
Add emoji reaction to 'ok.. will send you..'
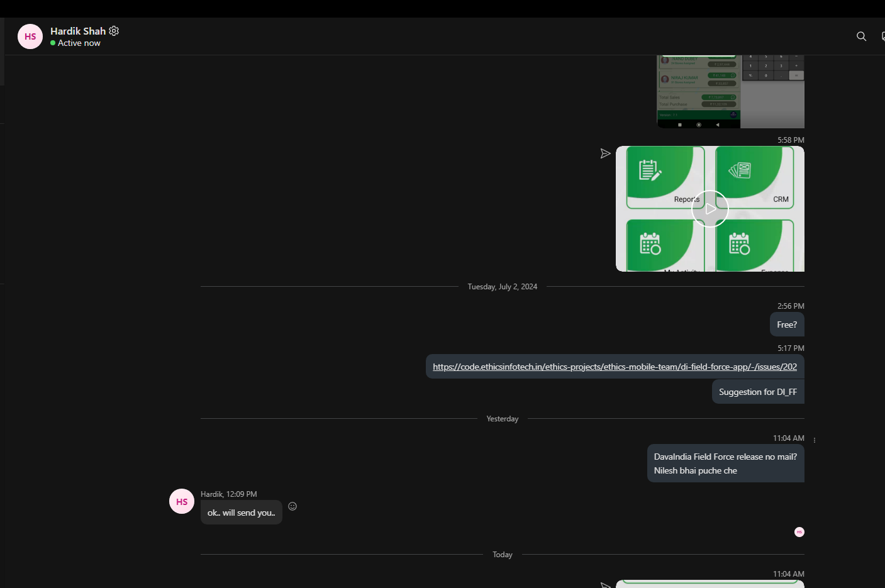click(x=292, y=506)
